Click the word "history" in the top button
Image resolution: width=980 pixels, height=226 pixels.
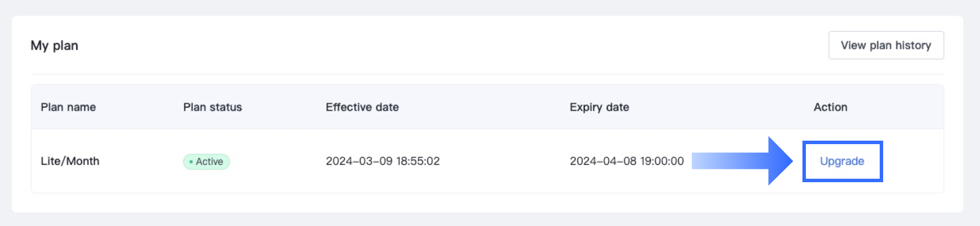pyautogui.click(x=913, y=46)
